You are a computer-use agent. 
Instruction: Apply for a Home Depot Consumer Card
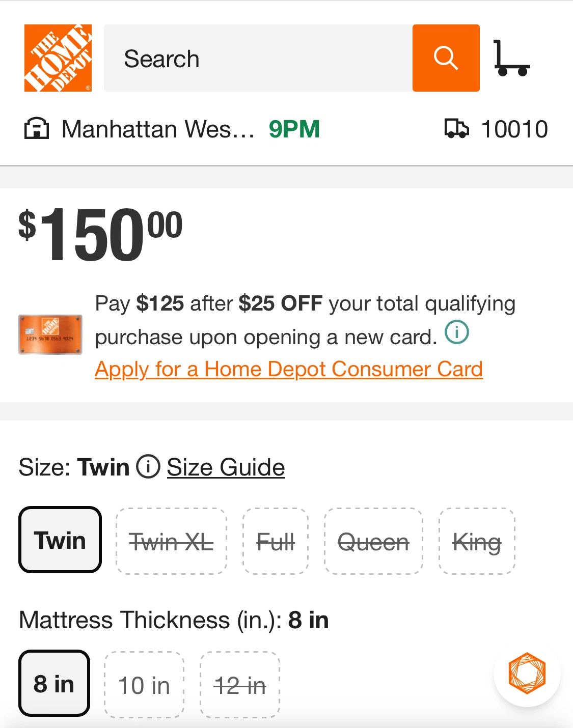pos(289,369)
